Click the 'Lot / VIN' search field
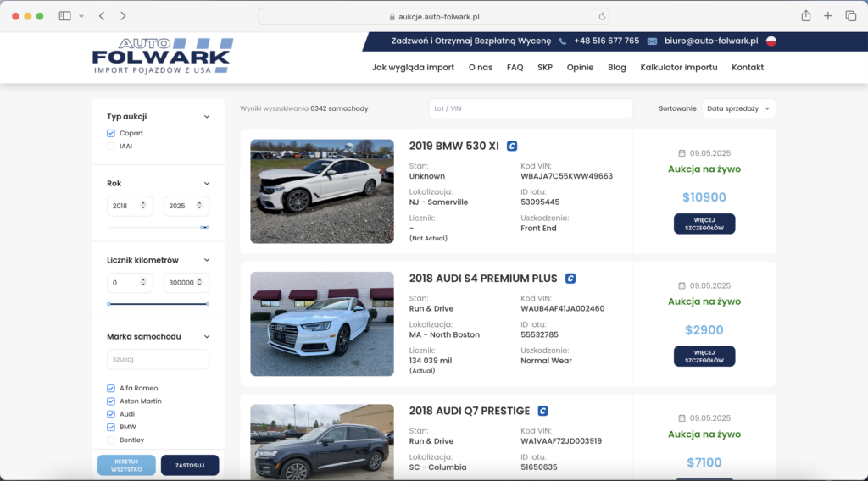The width and height of the screenshot is (868, 481). click(531, 108)
